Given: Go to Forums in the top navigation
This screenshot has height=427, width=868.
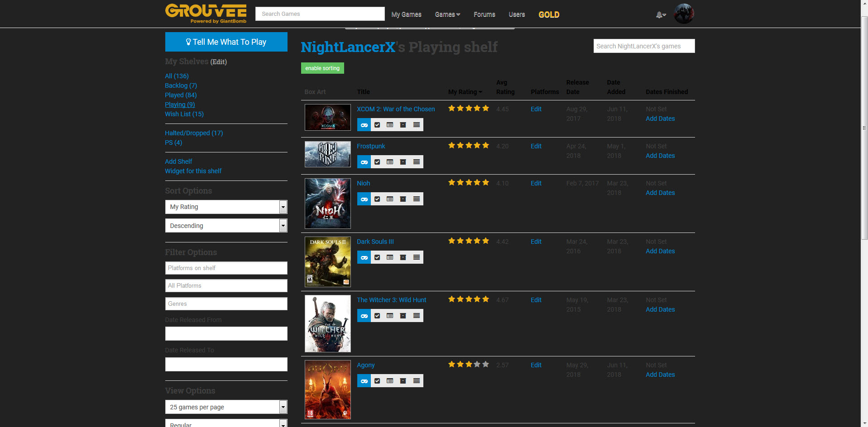Looking at the screenshot, I should (x=484, y=14).
